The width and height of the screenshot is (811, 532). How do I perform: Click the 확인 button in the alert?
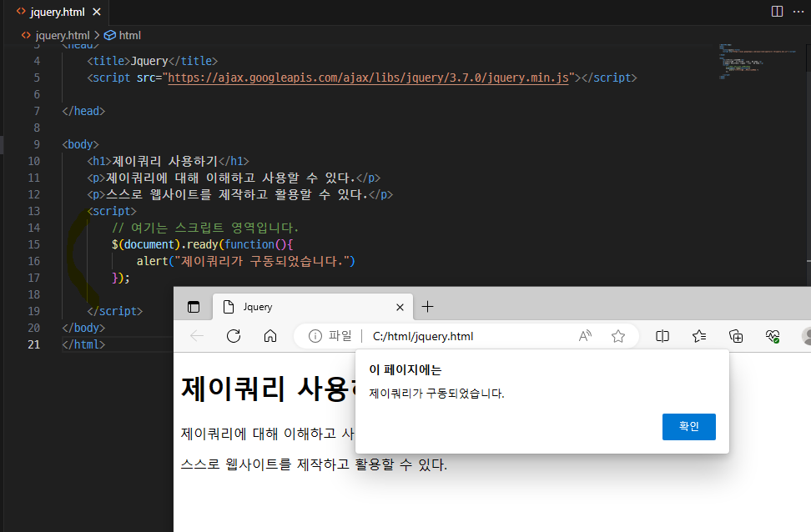click(x=689, y=427)
